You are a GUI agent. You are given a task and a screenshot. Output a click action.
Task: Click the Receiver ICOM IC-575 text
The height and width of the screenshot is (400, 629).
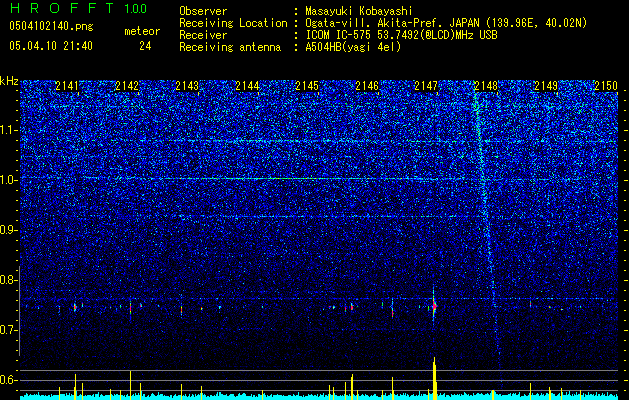[x=401, y=35]
